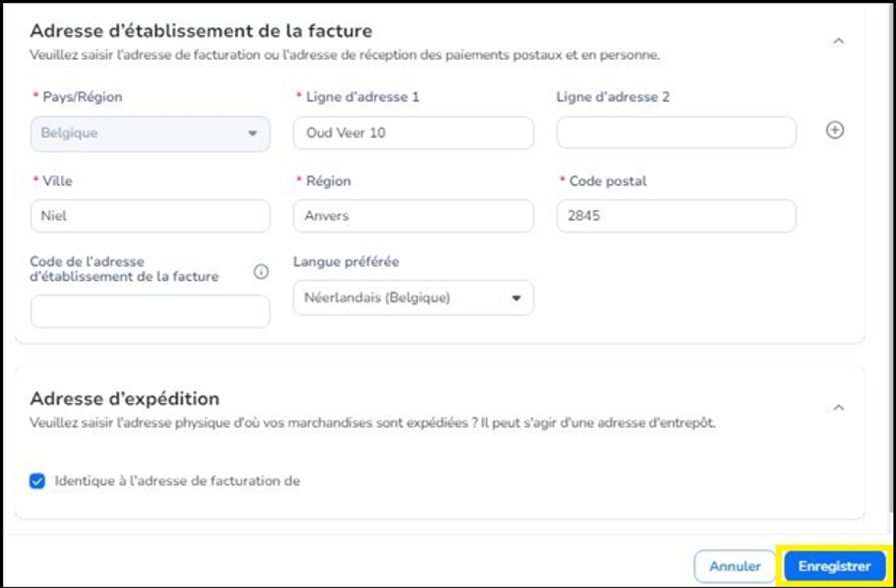The image size is (896, 588).
Task: Open the Belgique country selector
Action: coord(149,134)
